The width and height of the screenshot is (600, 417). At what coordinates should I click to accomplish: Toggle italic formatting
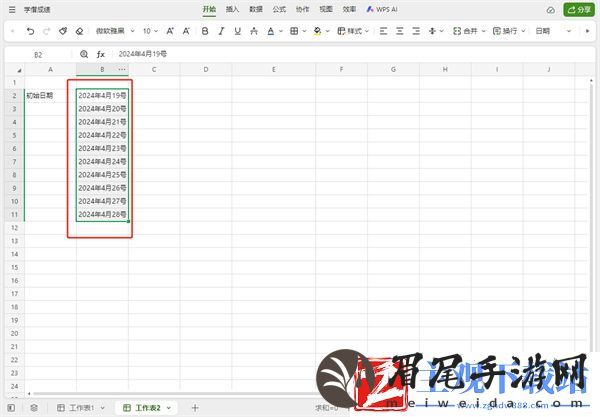pyautogui.click(x=221, y=31)
